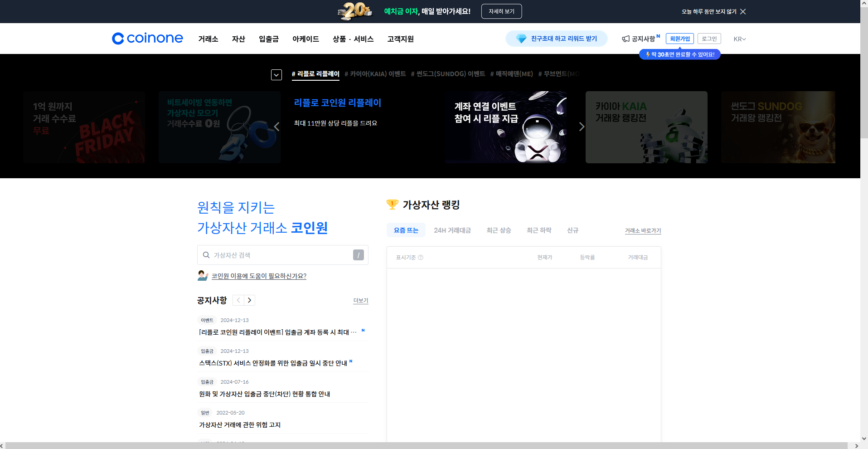
Task: Open the 입출금 menu
Action: click(x=269, y=39)
